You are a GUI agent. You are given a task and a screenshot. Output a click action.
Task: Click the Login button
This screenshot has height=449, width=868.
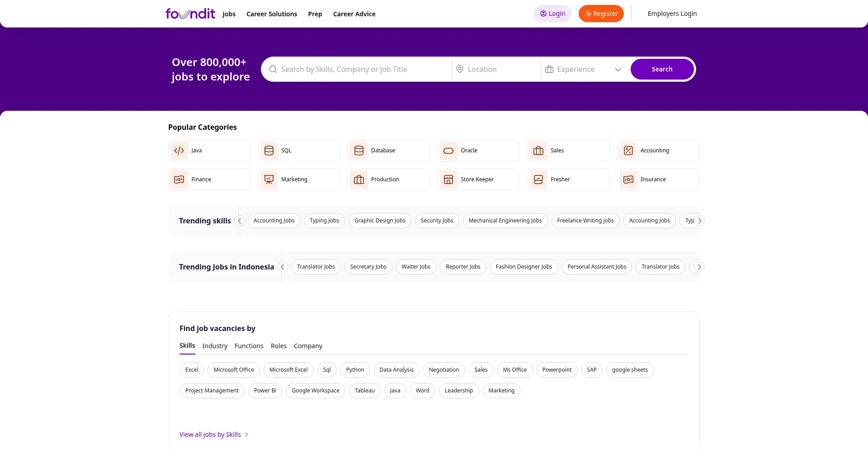point(552,14)
